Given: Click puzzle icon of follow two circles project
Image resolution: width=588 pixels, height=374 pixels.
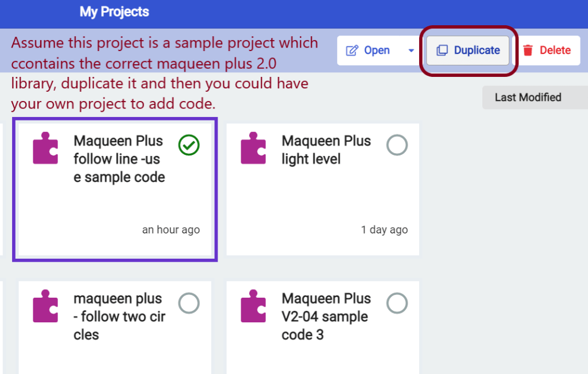Looking at the screenshot, I should (45, 306).
